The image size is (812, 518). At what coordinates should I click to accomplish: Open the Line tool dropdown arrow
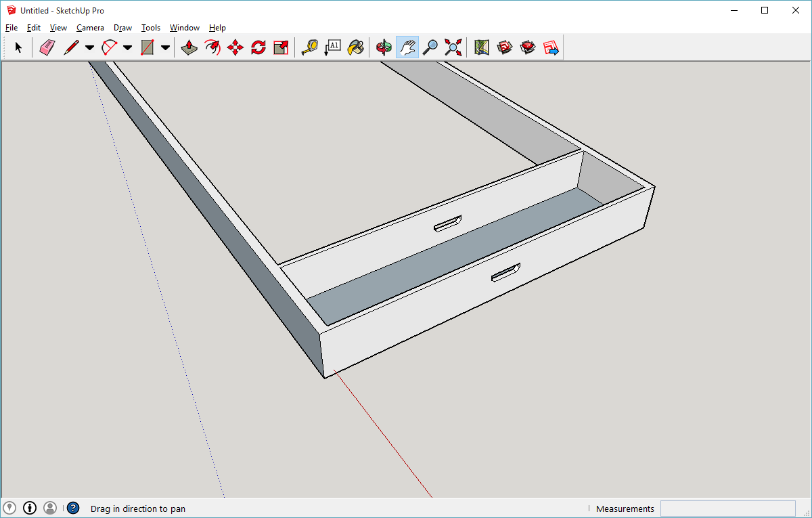[89, 47]
